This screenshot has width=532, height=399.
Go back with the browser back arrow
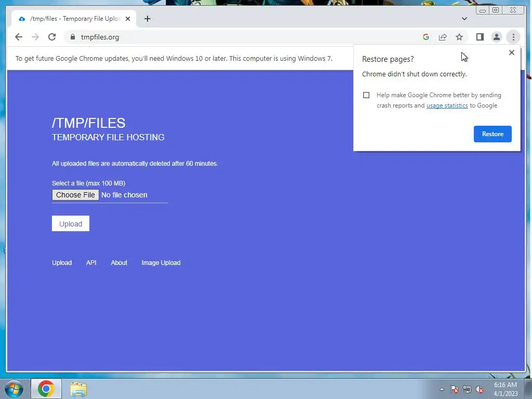19,37
